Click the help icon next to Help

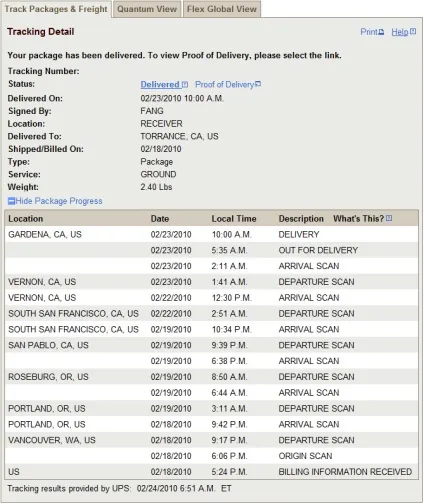pos(413,31)
